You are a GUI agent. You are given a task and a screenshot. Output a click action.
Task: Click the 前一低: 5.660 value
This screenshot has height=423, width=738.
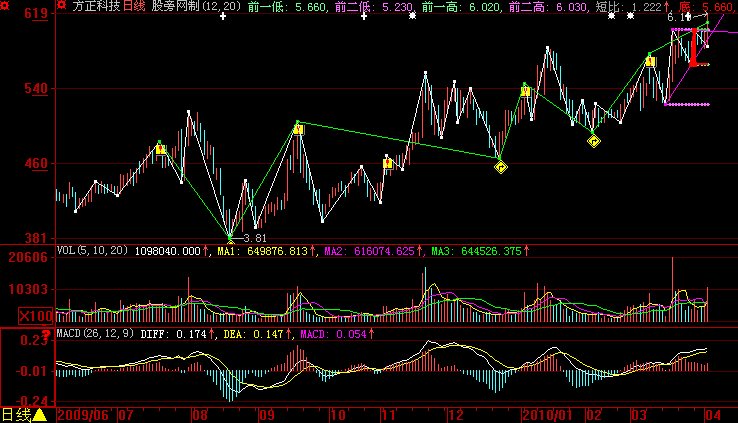tap(287, 7)
